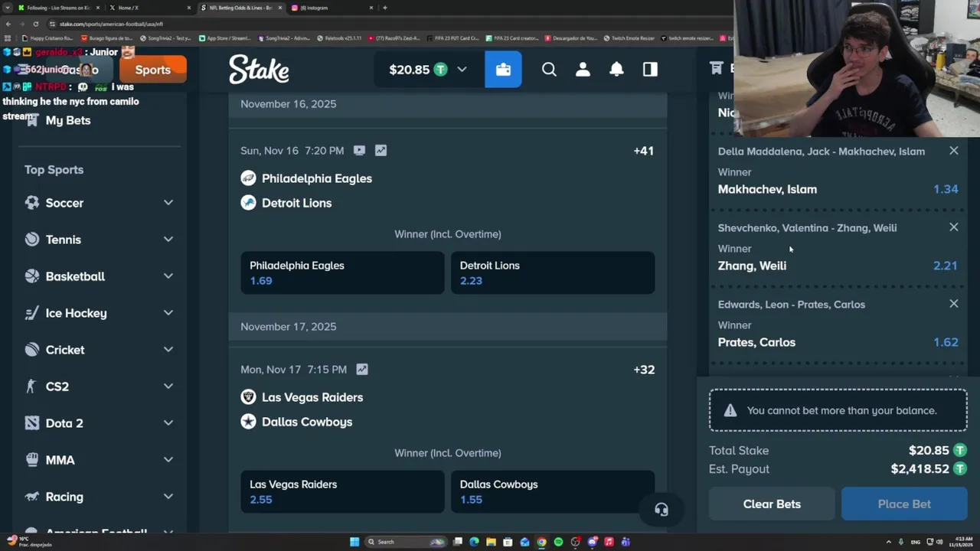The width and height of the screenshot is (980, 551).
Task: Open File Explorer from the taskbar
Action: [x=491, y=542]
